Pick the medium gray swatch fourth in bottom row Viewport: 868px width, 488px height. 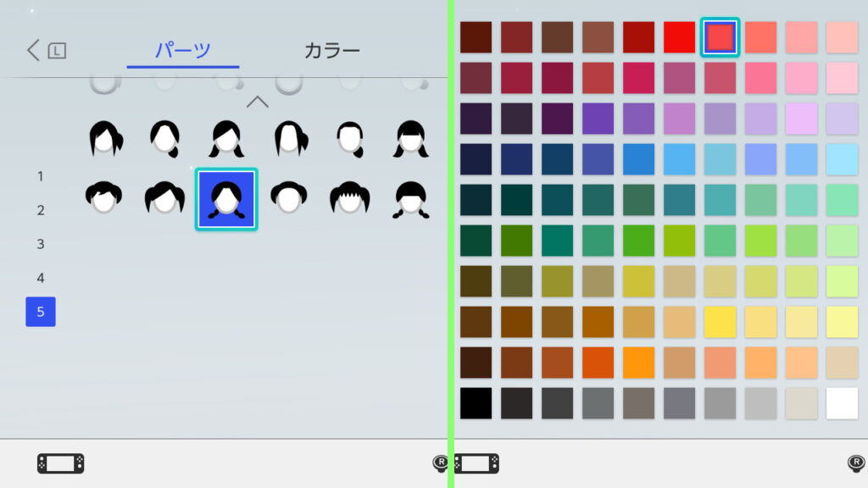[598, 403]
